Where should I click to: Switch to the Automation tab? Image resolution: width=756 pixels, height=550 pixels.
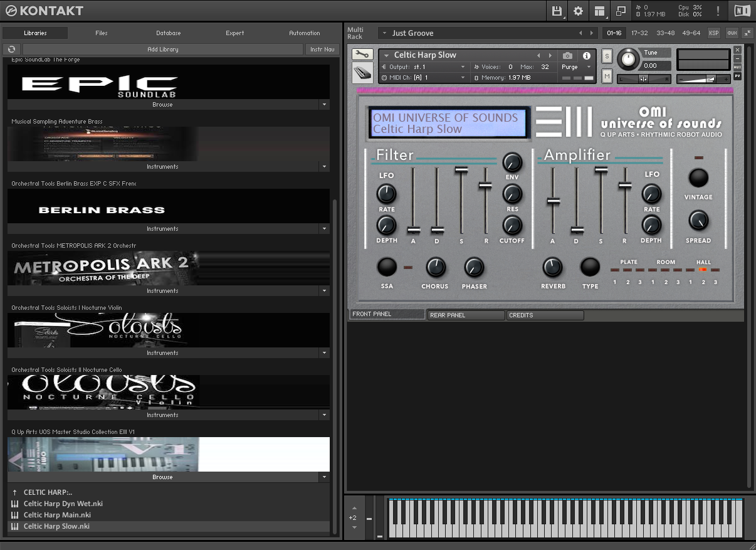pos(305,33)
